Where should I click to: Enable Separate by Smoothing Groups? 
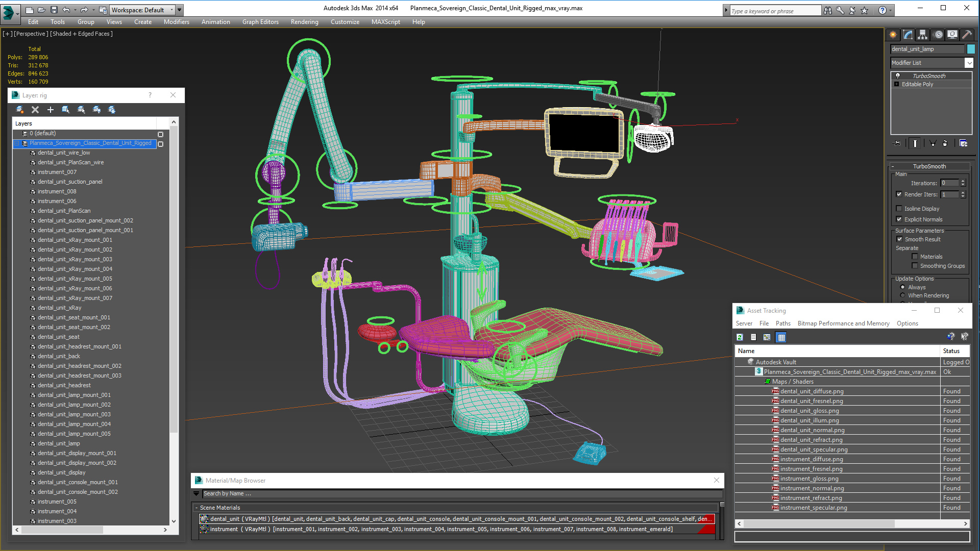(915, 266)
